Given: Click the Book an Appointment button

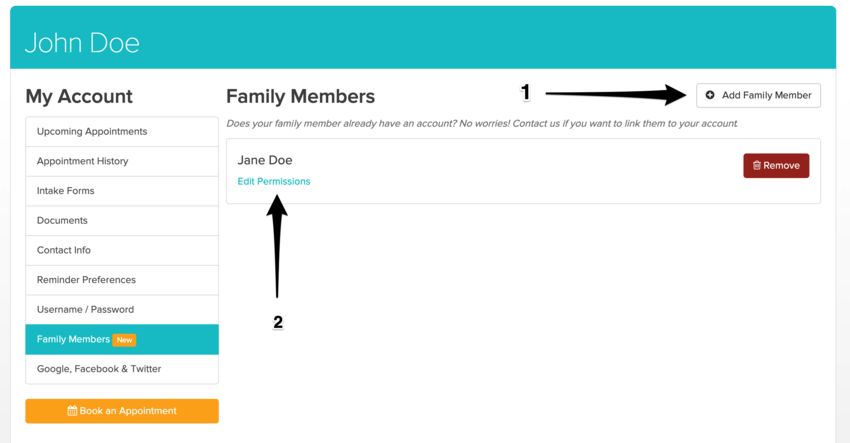Looking at the screenshot, I should tap(122, 411).
